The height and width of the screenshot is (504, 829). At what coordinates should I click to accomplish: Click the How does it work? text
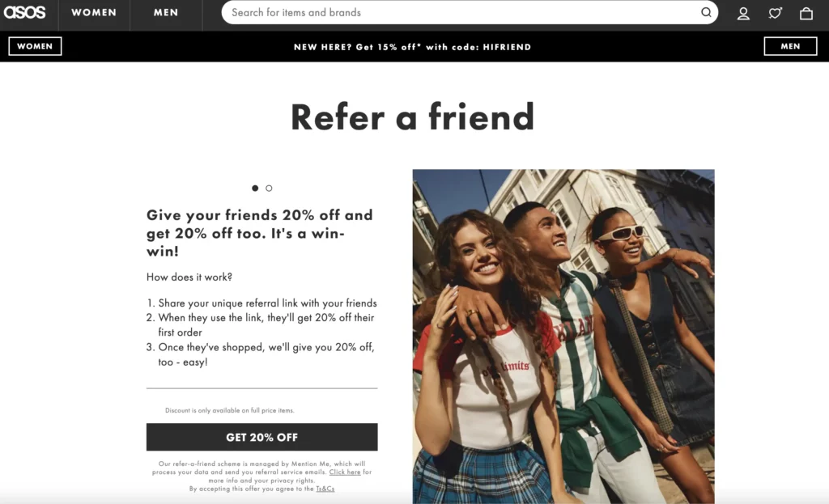tap(189, 277)
